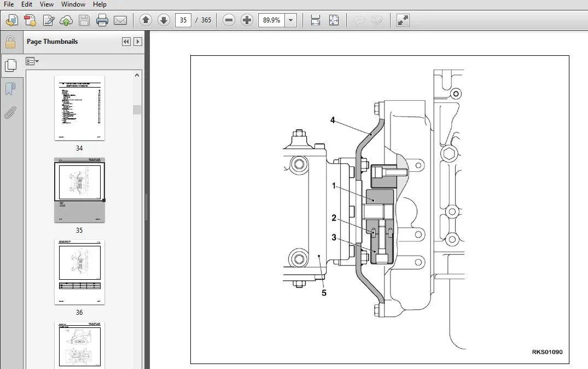Select page 36 thumbnail
The width and height of the screenshot is (588, 369).
click(x=79, y=272)
